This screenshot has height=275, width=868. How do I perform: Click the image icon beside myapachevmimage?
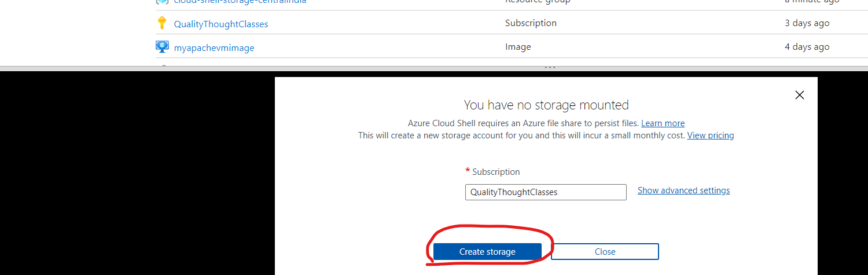point(162,46)
